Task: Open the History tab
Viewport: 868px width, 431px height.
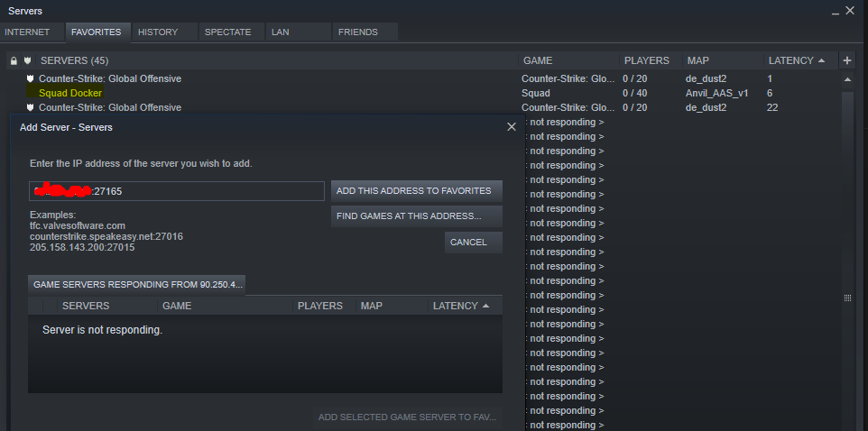Action: (x=164, y=32)
